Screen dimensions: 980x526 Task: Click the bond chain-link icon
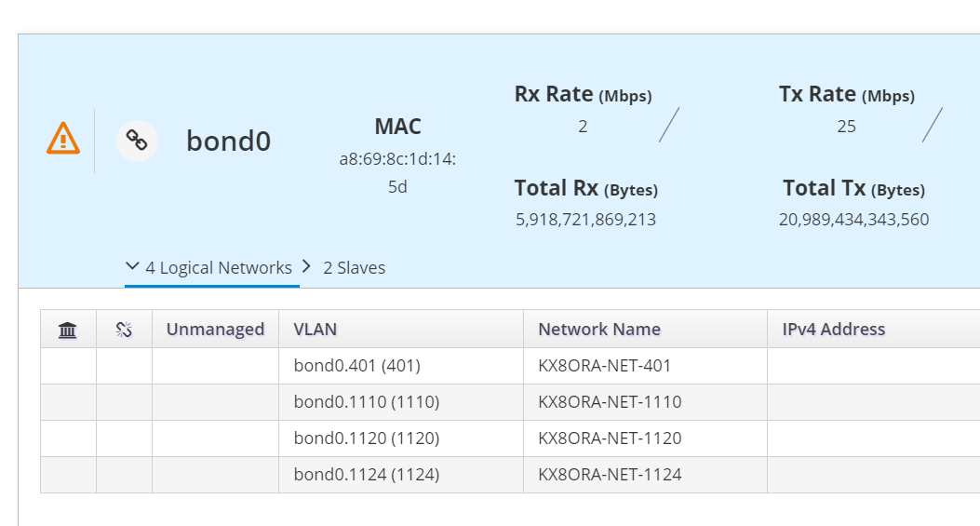tap(137, 141)
